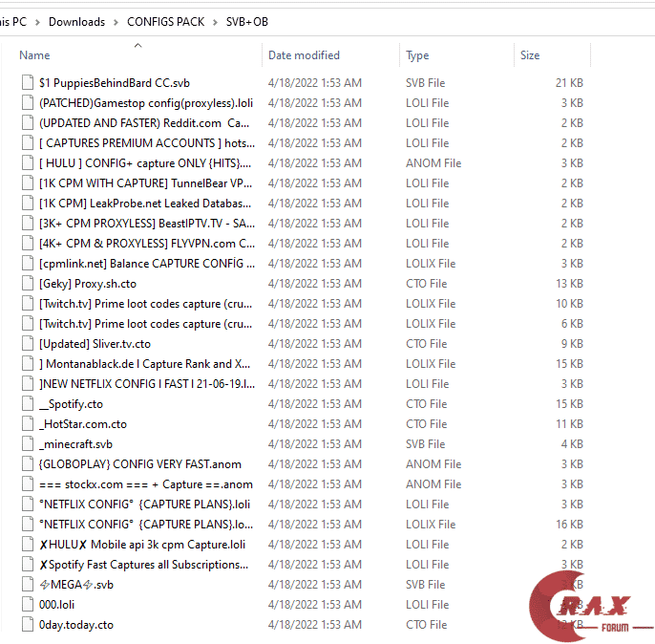Image resolution: width=655 pixels, height=644 pixels.
Task: Click the file icon next to [ HULU ] CONFIG+
Action: click(28, 163)
